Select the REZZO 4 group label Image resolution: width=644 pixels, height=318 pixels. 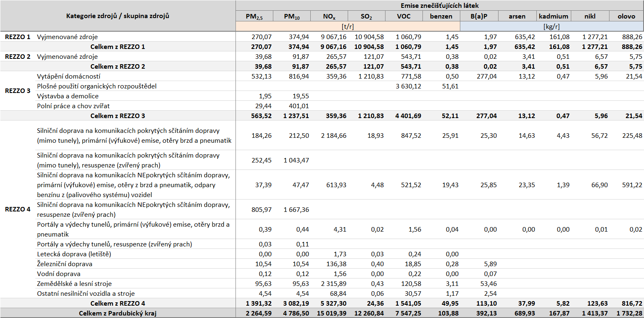[x=18, y=209]
